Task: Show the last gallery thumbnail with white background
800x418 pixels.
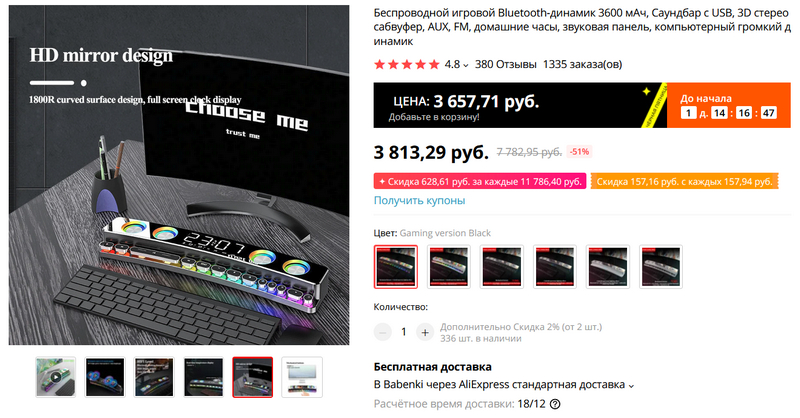Action: coord(302,377)
